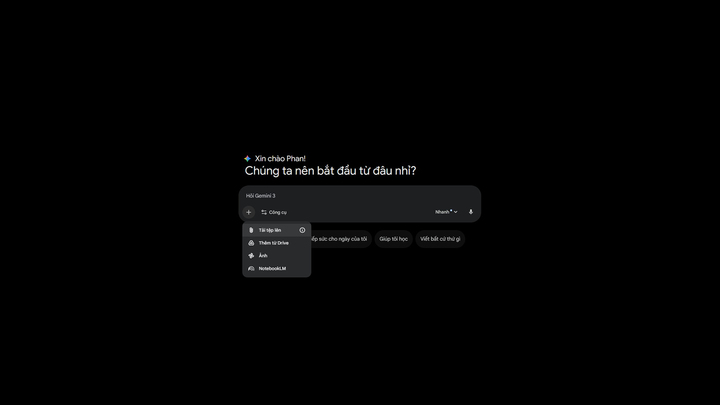Open the Công cụ tools menu
This screenshot has width=720, height=405.
coord(274,212)
